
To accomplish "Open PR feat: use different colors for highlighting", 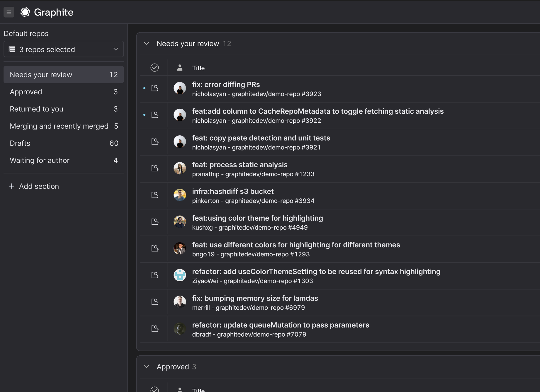I will tap(296, 245).
